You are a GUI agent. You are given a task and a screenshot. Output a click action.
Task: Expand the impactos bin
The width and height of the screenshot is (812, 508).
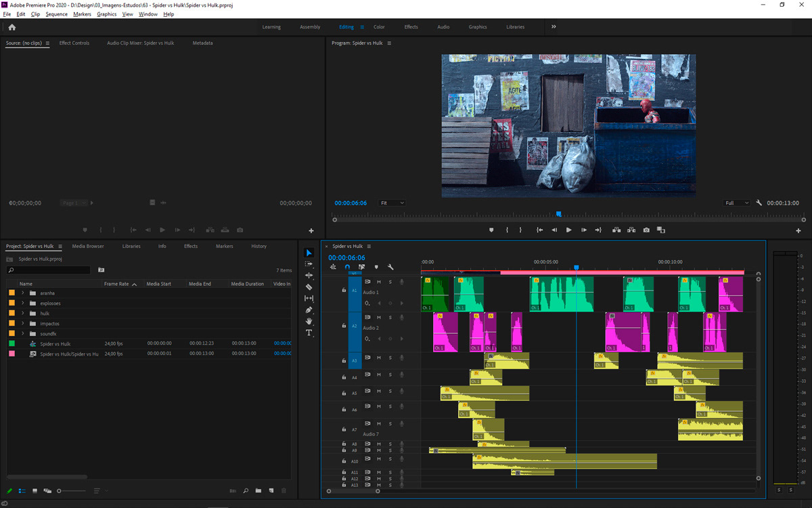[23, 324]
